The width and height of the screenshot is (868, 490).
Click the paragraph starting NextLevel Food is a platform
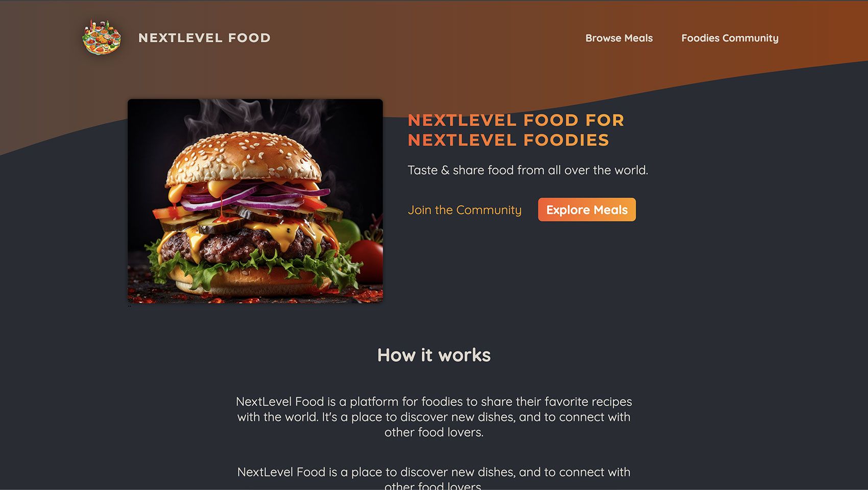[434, 416]
